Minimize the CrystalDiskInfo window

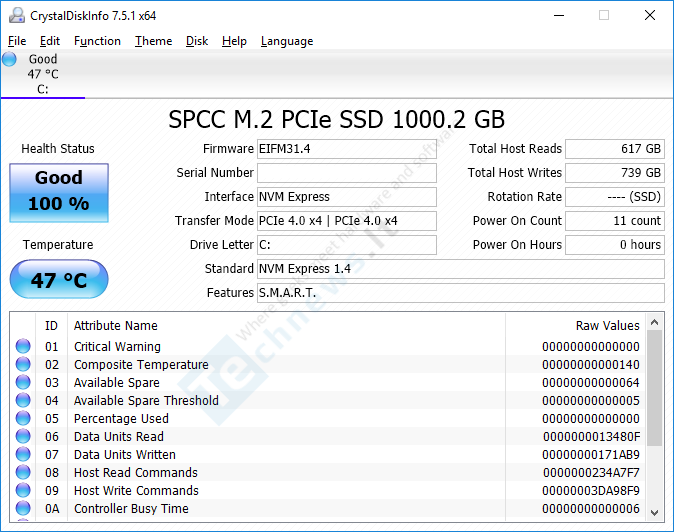pyautogui.click(x=559, y=15)
